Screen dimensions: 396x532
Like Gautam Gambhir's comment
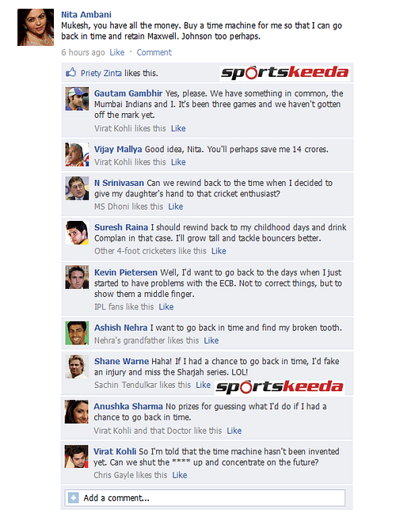178,128
